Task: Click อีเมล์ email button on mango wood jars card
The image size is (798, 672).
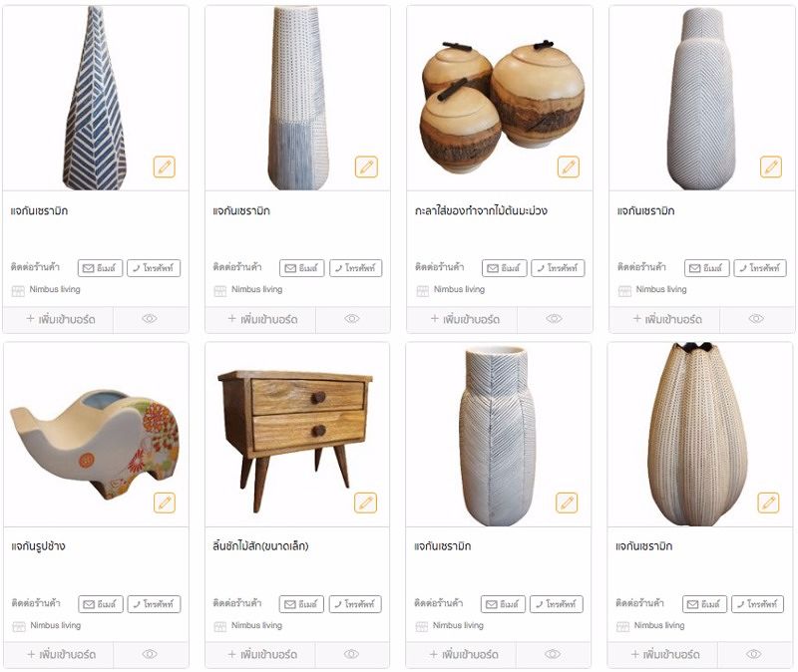Action: [x=504, y=268]
